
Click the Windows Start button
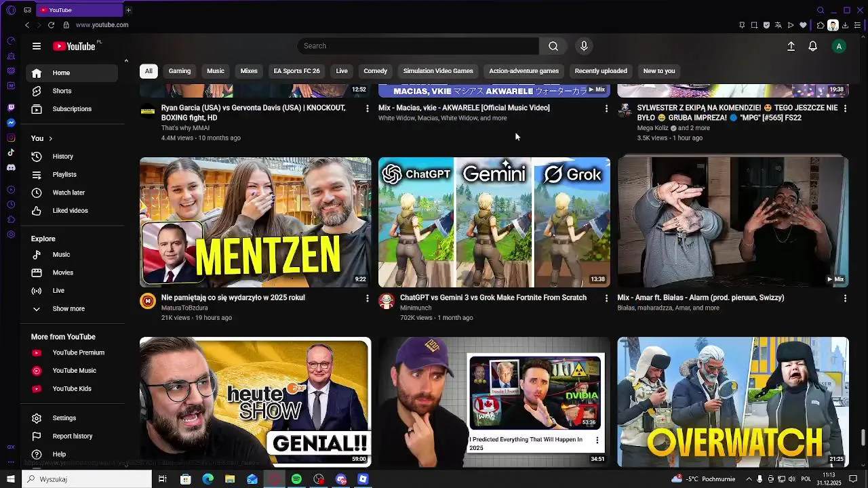(11, 479)
